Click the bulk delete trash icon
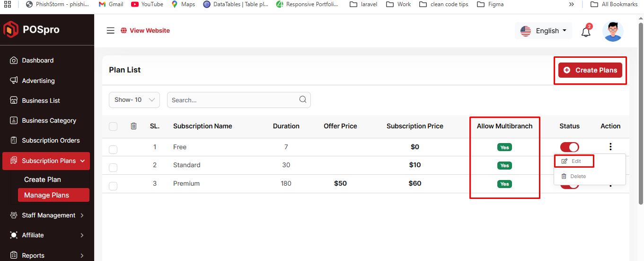Viewport: 644px width, 261px height. [133, 126]
